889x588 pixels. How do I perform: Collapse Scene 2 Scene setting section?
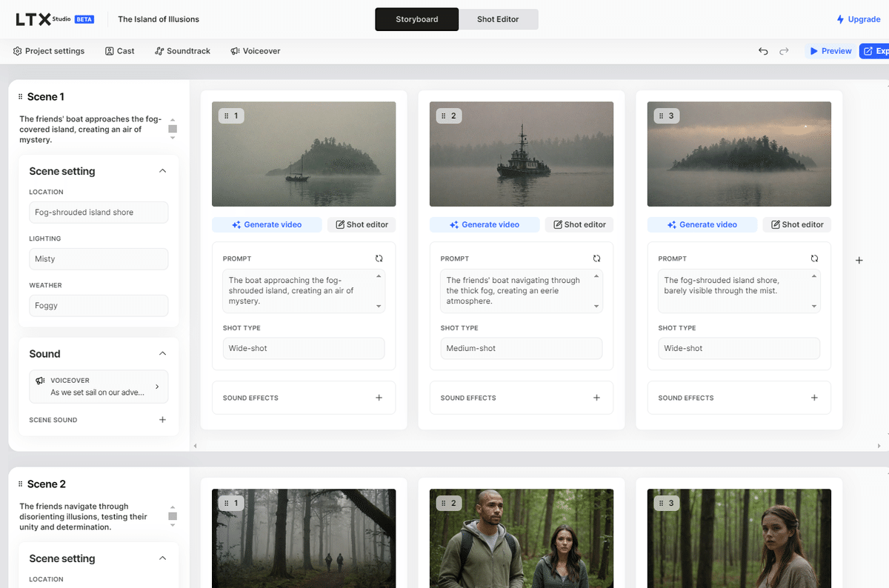pos(163,558)
